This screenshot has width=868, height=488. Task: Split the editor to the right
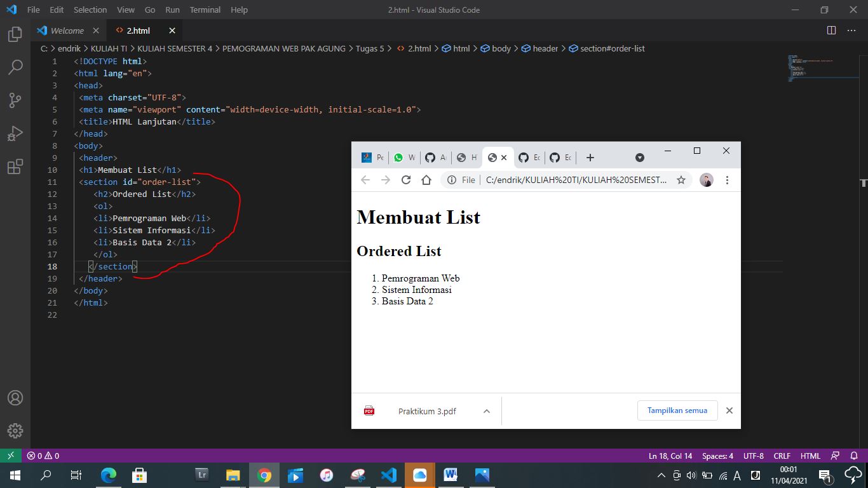tap(831, 30)
